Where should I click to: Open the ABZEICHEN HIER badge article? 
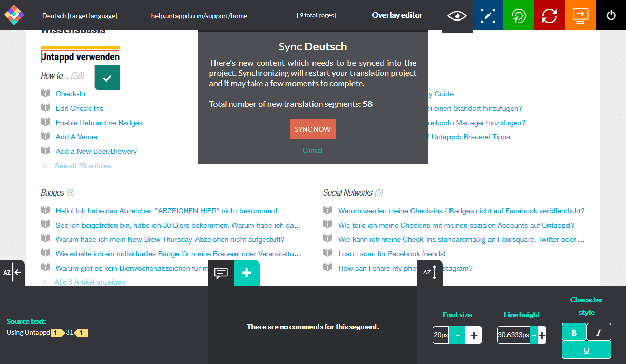[166, 211]
